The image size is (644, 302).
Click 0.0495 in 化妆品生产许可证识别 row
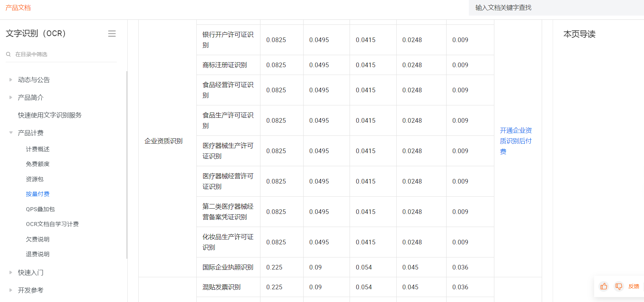[319, 242]
